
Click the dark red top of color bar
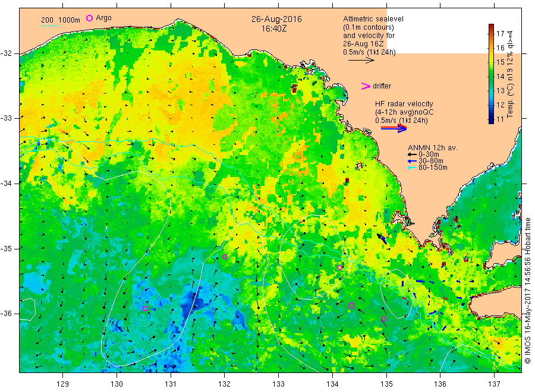click(491, 27)
